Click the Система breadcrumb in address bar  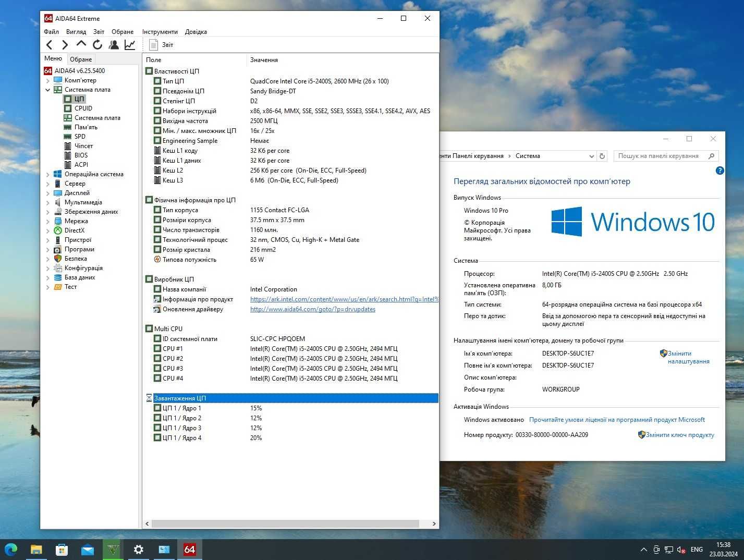(528, 156)
